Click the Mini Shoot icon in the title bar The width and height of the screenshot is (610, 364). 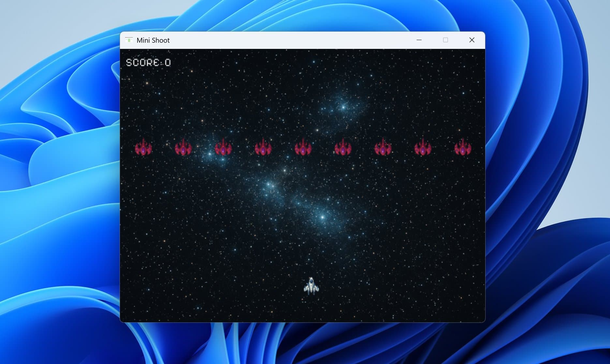pyautogui.click(x=128, y=40)
